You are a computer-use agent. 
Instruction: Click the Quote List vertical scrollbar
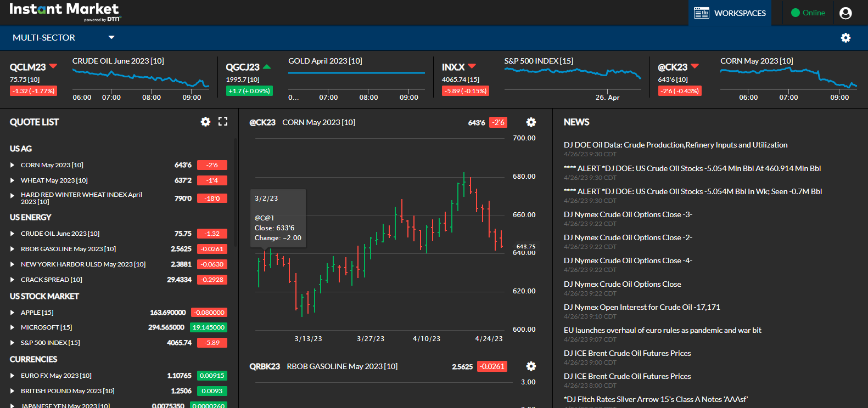coord(236,192)
